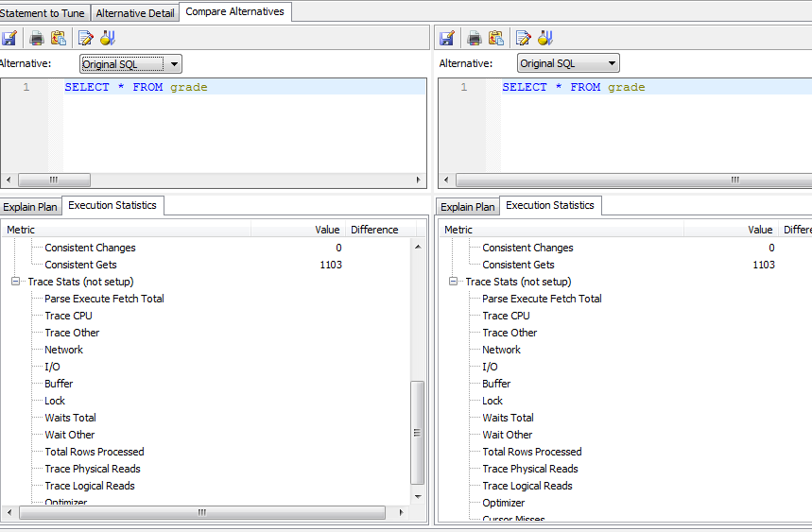
Task: Open the left pane Alternative dropdown
Action: tap(130, 64)
